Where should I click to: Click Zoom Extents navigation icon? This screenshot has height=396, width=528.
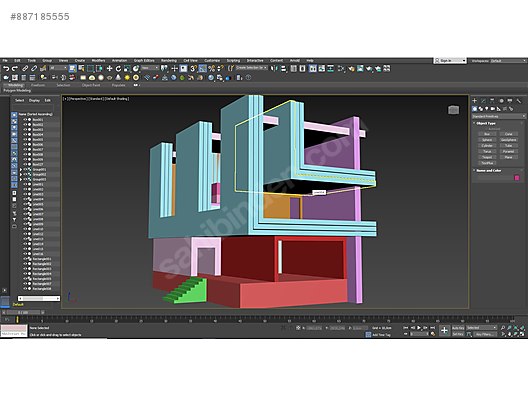point(516,328)
